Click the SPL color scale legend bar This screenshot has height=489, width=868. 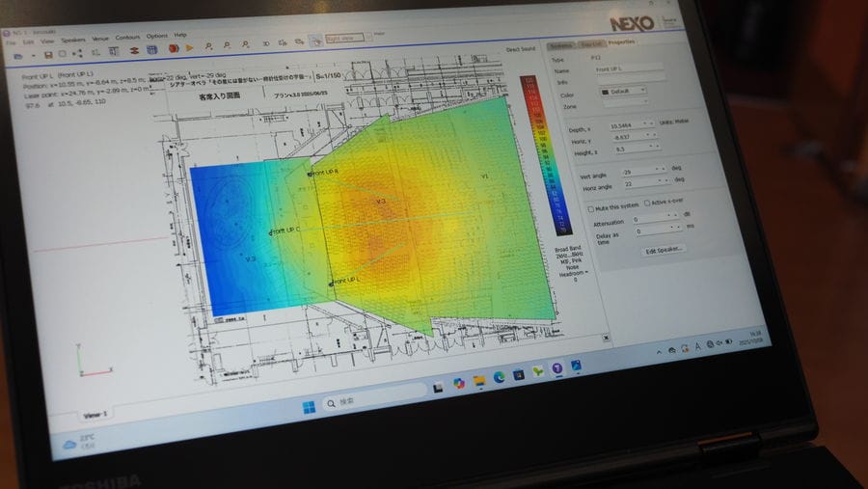coord(532,154)
